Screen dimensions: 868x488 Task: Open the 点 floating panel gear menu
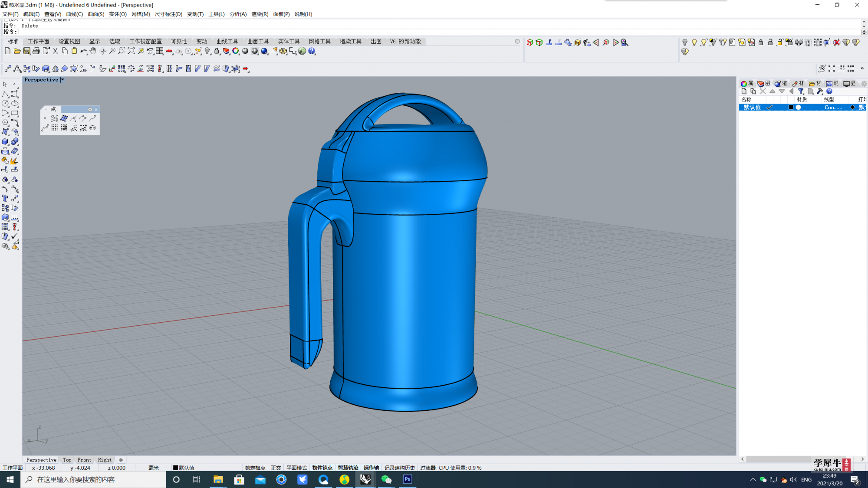tap(90, 109)
